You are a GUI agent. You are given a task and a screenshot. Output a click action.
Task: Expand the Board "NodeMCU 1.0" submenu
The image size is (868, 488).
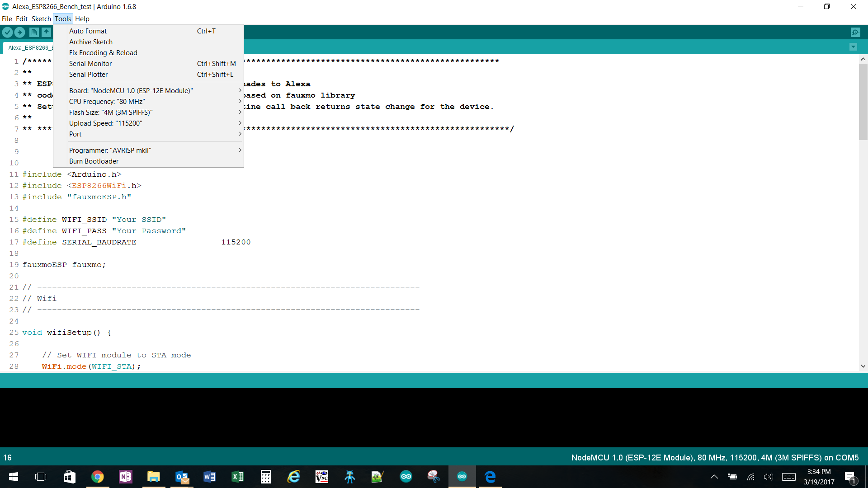point(131,90)
